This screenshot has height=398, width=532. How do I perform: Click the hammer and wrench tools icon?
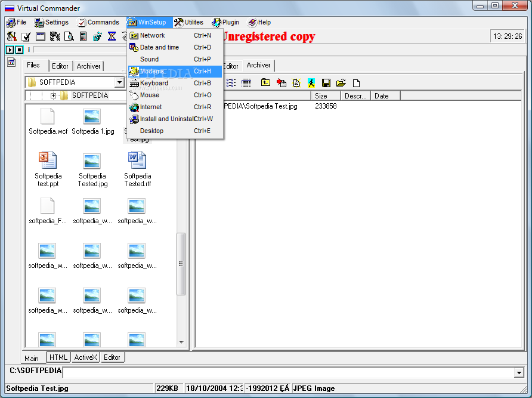[x=11, y=36]
